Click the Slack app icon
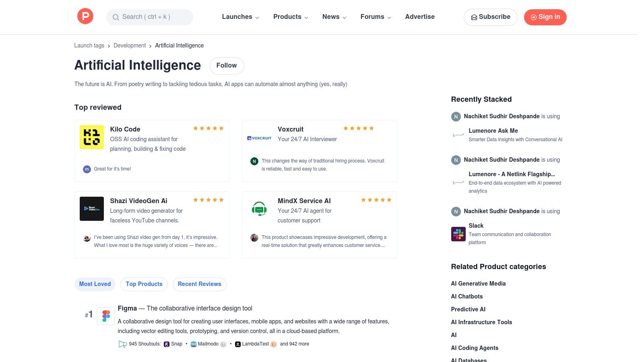This screenshot has height=362, width=644. (458, 234)
